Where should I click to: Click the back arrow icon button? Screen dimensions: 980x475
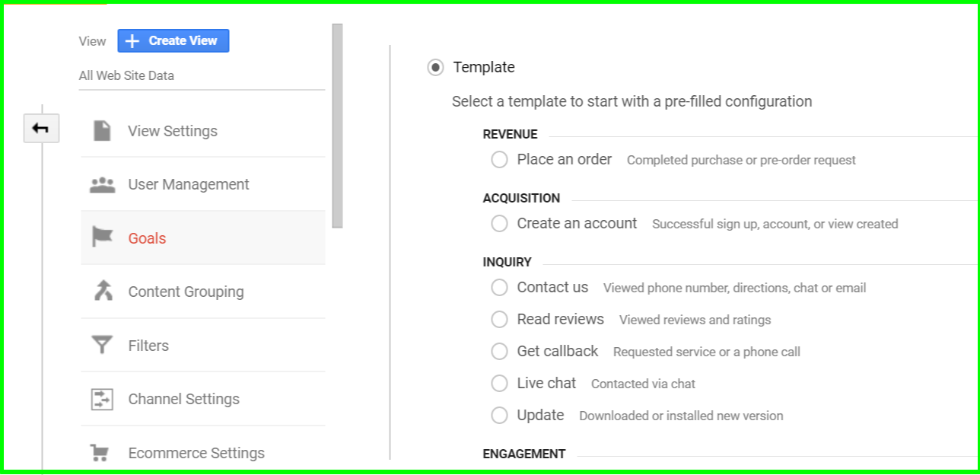click(41, 129)
